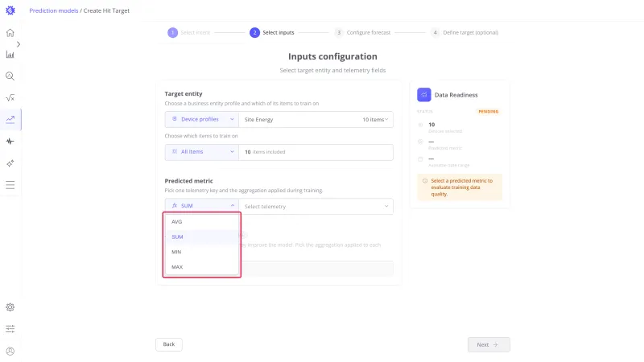Choose MIN aggregation option

point(202,252)
